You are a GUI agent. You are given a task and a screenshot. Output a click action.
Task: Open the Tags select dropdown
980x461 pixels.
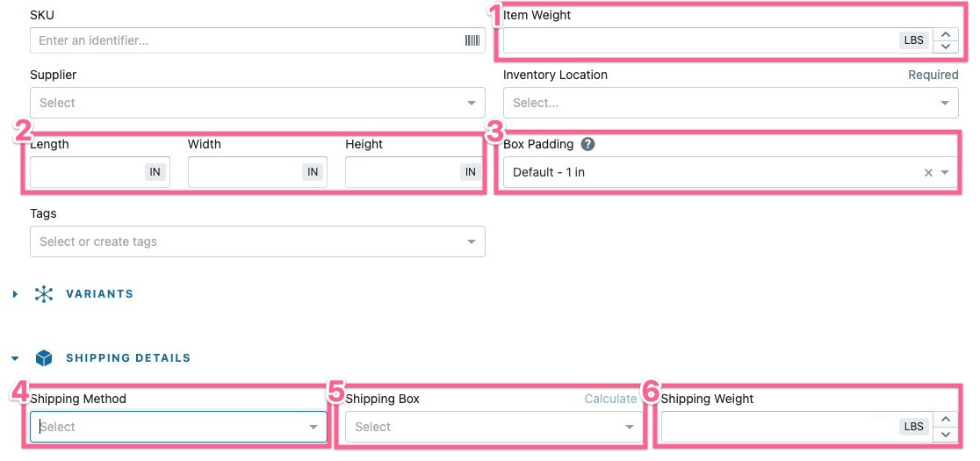[472, 241]
